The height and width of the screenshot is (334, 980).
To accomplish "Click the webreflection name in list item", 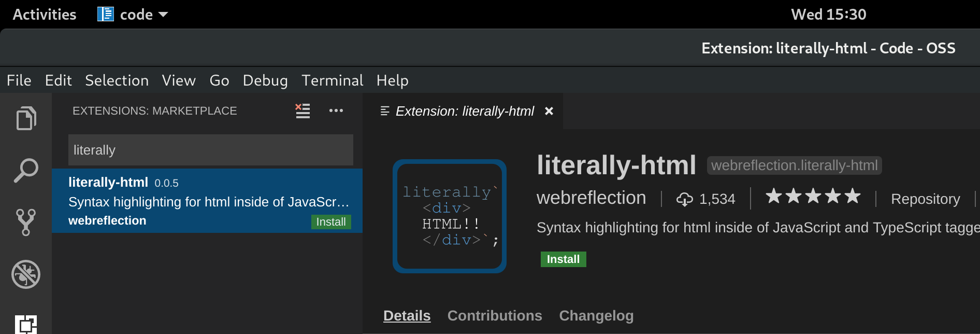I will coord(107,220).
